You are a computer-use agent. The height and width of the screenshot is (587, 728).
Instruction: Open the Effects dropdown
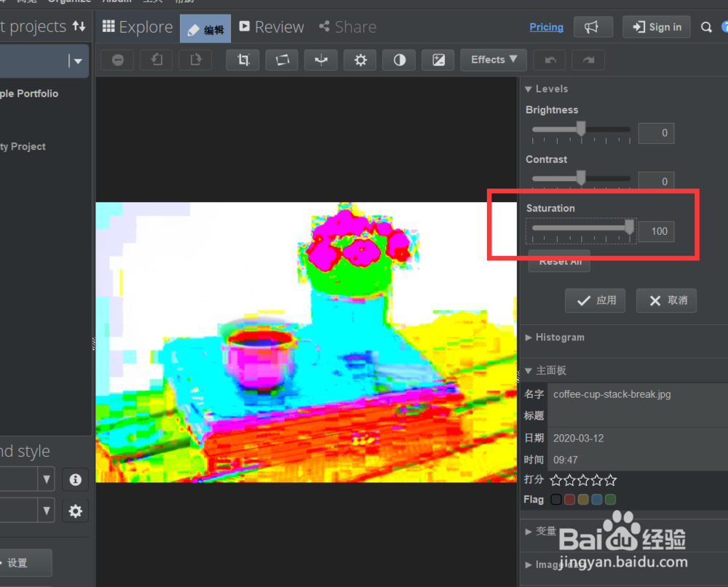point(494,60)
